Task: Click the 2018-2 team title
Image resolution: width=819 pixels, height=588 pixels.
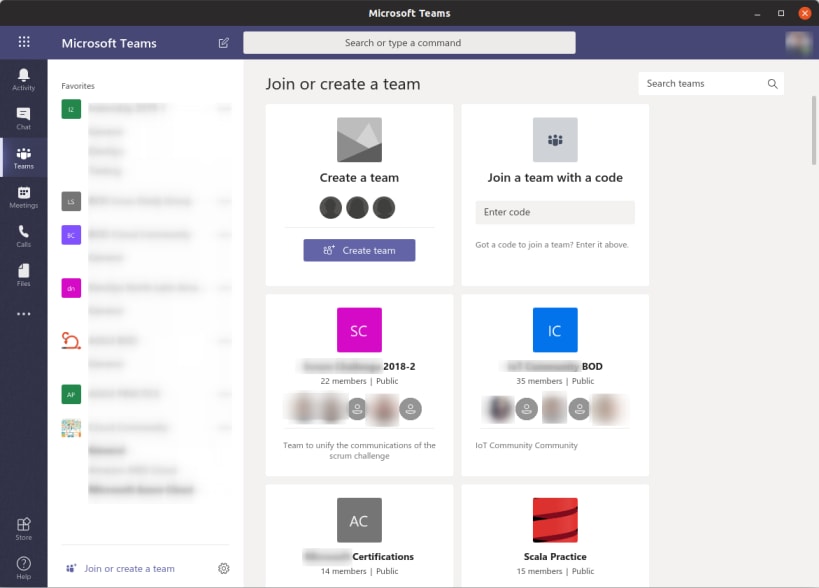Action: pyautogui.click(x=399, y=367)
